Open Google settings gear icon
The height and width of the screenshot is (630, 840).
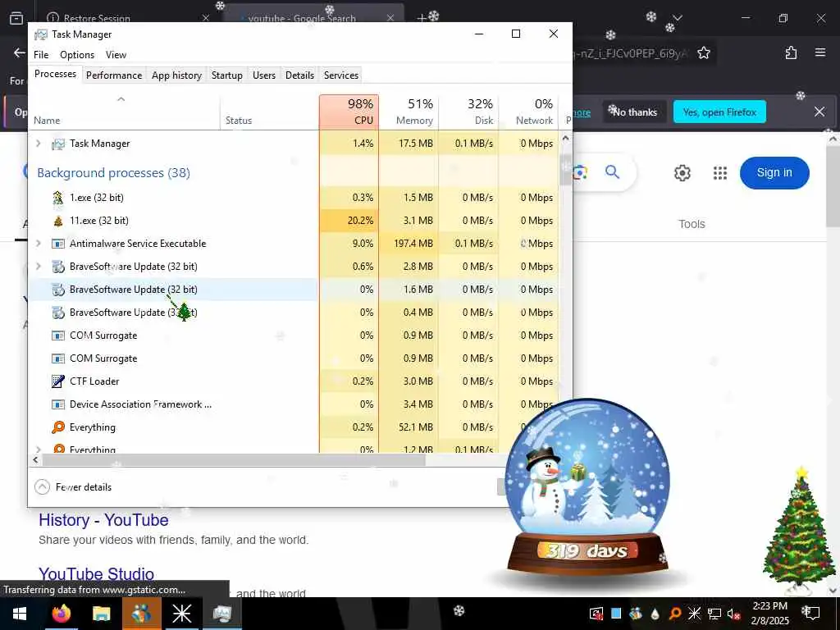[x=682, y=173]
